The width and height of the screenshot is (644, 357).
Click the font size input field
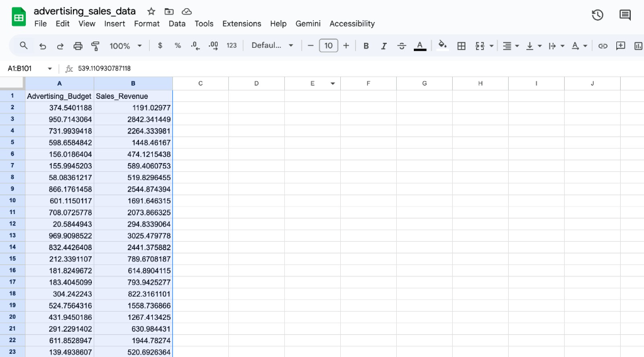pos(328,45)
